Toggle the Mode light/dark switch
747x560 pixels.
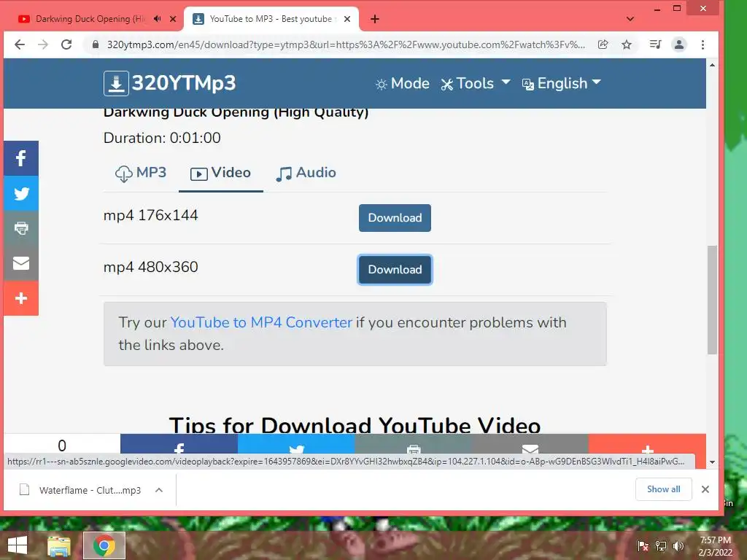click(x=402, y=84)
